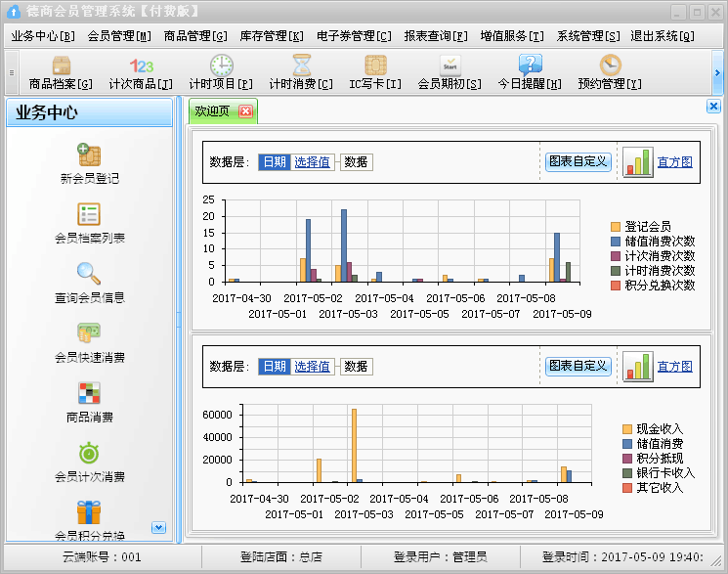Open 会员快速消费 sidebar icon
The image size is (728, 574).
click(x=89, y=332)
